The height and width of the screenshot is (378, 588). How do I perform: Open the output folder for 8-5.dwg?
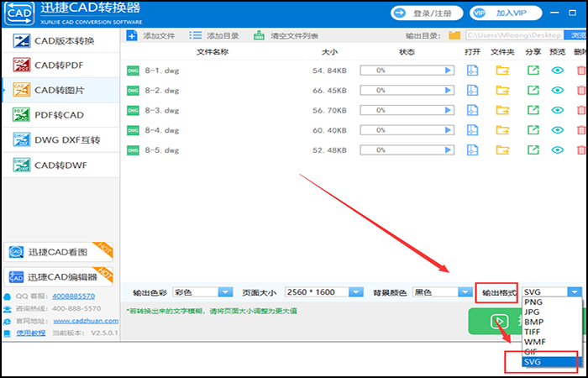pyautogui.click(x=502, y=150)
